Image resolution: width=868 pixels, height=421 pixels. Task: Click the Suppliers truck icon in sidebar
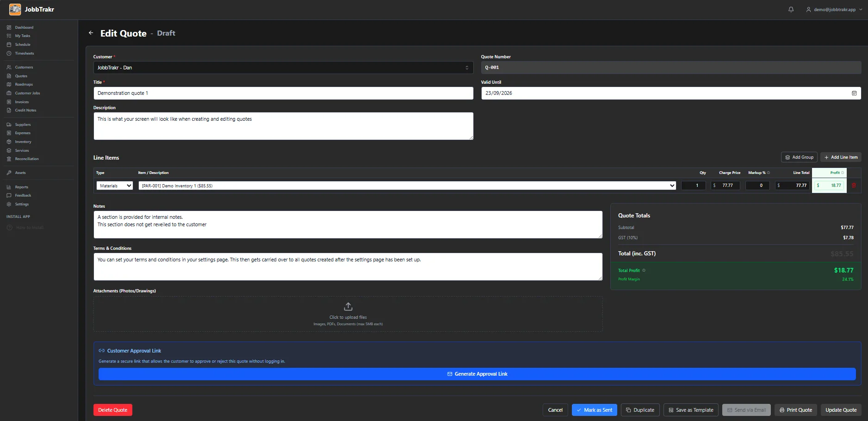click(x=9, y=124)
